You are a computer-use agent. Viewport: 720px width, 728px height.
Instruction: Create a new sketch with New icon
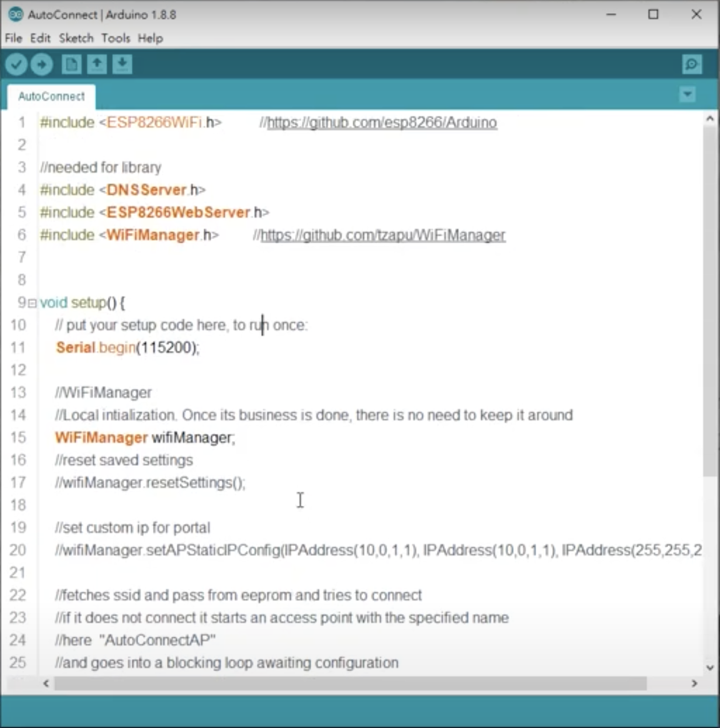click(71, 64)
